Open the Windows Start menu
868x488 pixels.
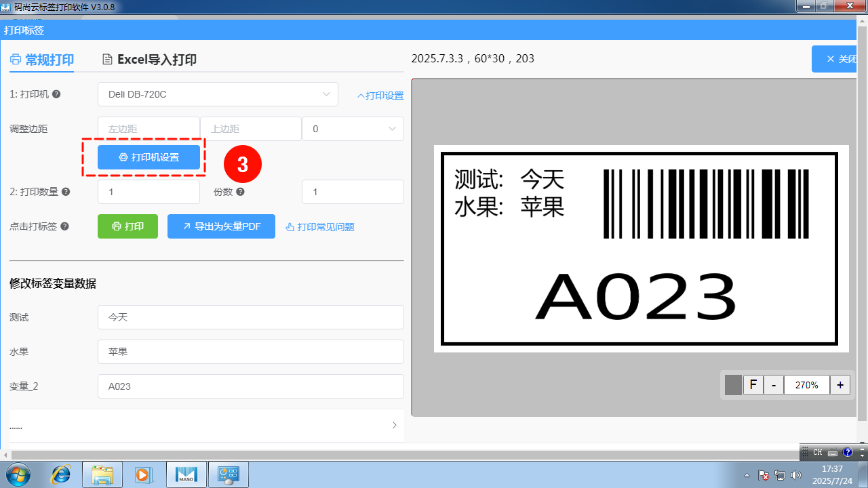point(18,474)
